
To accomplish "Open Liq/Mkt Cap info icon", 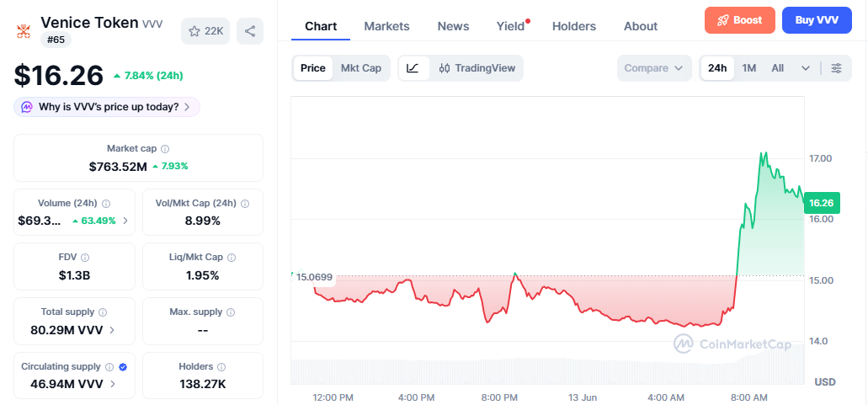I will [232, 258].
